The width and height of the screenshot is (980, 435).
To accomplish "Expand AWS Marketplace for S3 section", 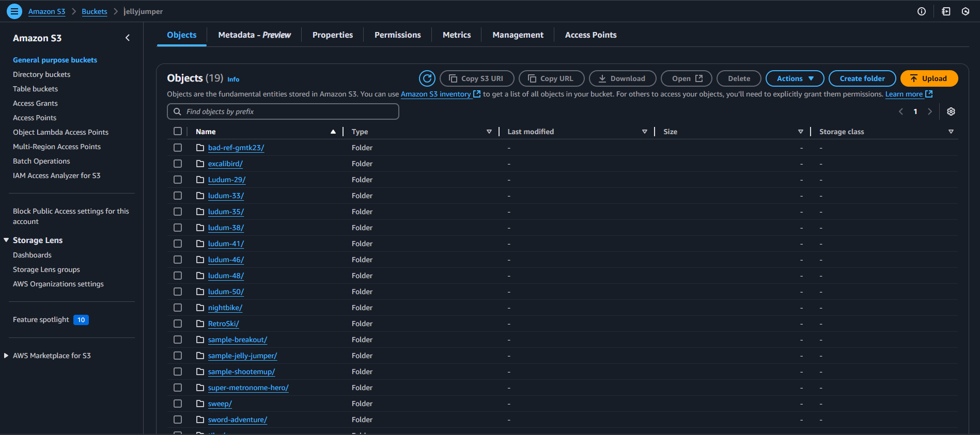I will (6, 356).
